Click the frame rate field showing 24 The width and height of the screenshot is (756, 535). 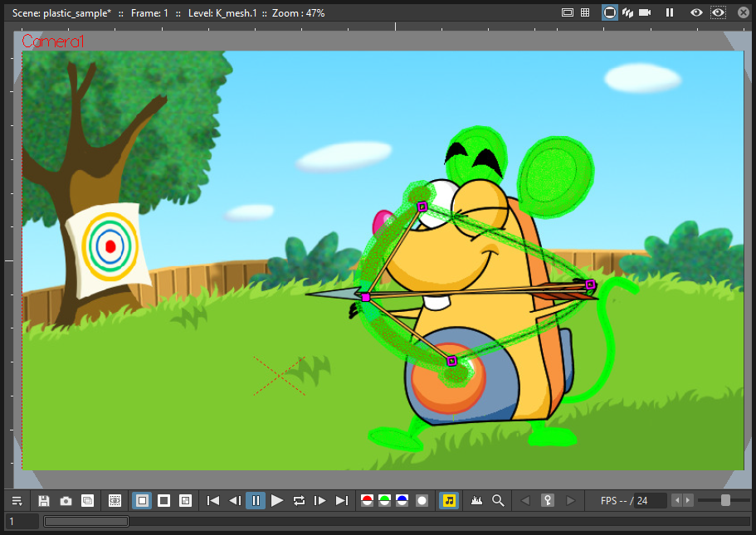650,501
